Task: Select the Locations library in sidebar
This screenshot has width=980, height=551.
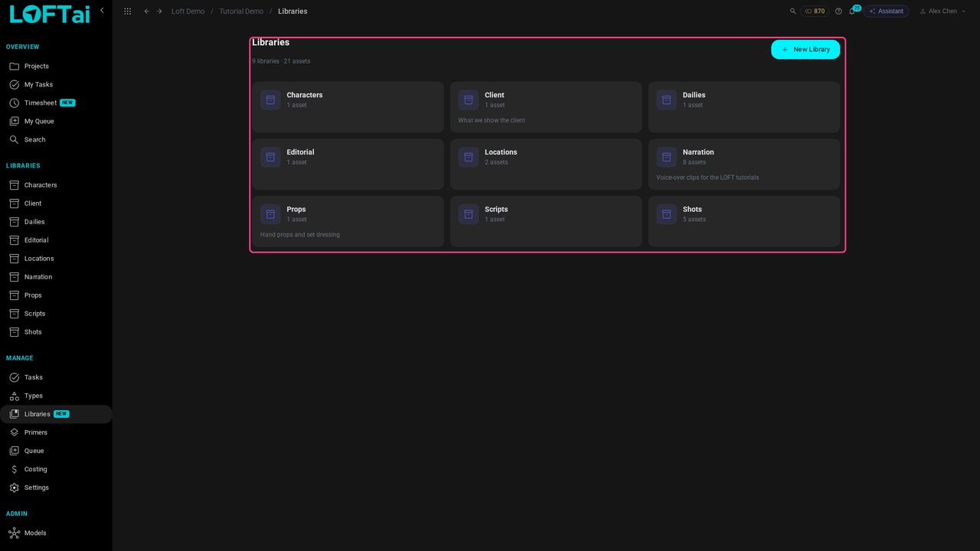Action: tap(56, 259)
